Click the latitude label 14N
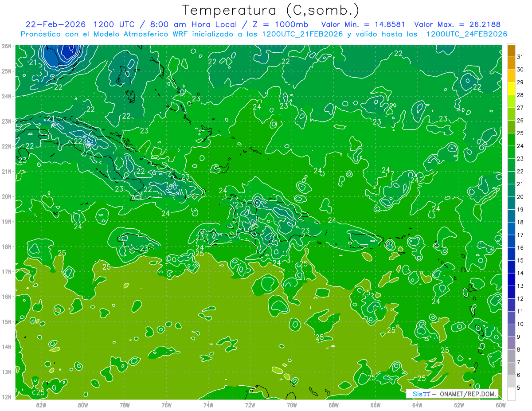The height and width of the screenshot is (411, 532). (6, 347)
